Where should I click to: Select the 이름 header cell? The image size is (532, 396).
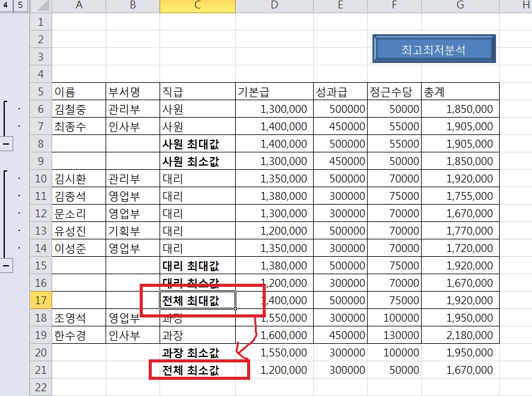point(79,92)
